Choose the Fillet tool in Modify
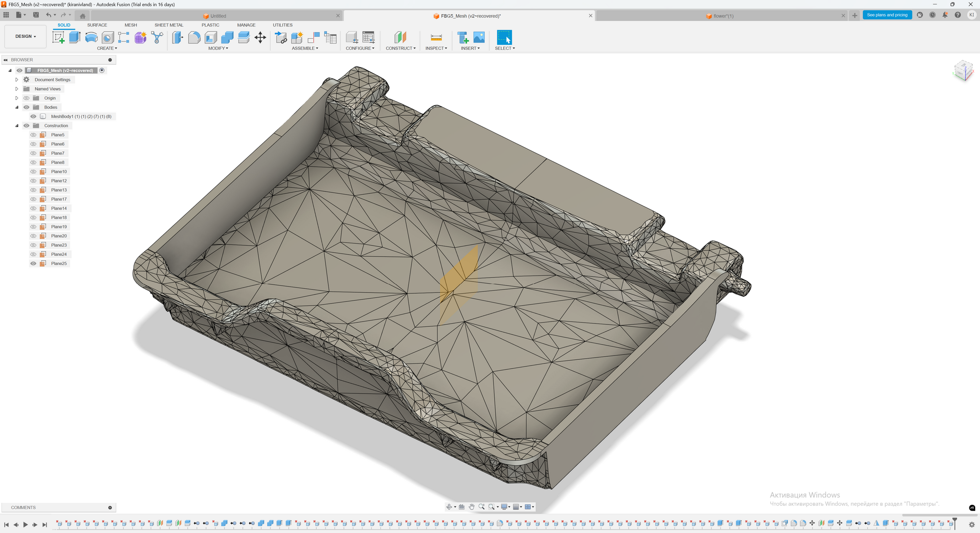Image resolution: width=980 pixels, height=533 pixels. pos(194,37)
